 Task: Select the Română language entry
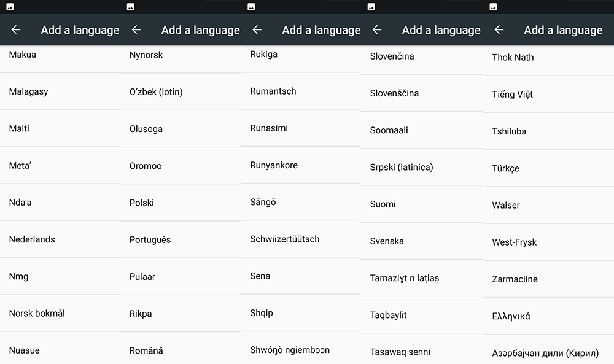point(146,350)
